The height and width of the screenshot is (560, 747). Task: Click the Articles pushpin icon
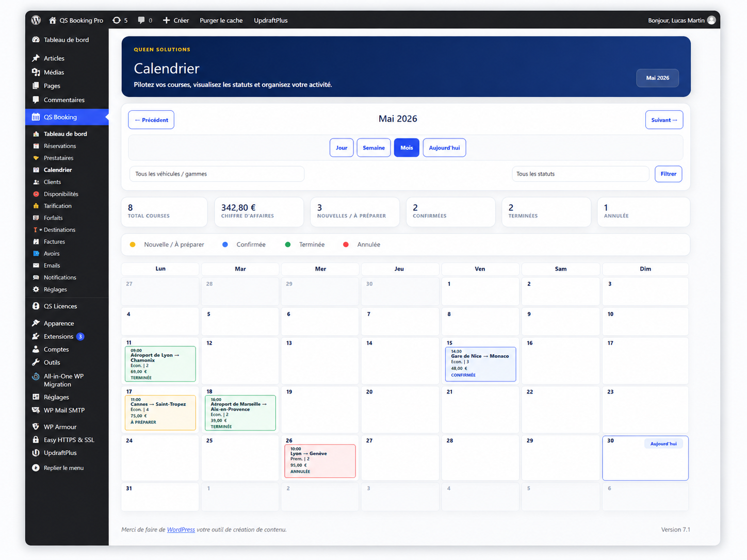click(x=36, y=58)
